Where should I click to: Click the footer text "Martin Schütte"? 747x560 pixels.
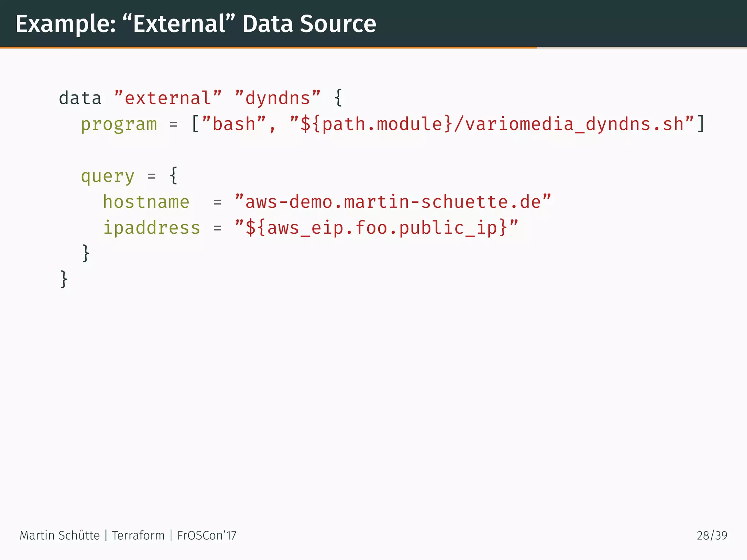point(59,535)
